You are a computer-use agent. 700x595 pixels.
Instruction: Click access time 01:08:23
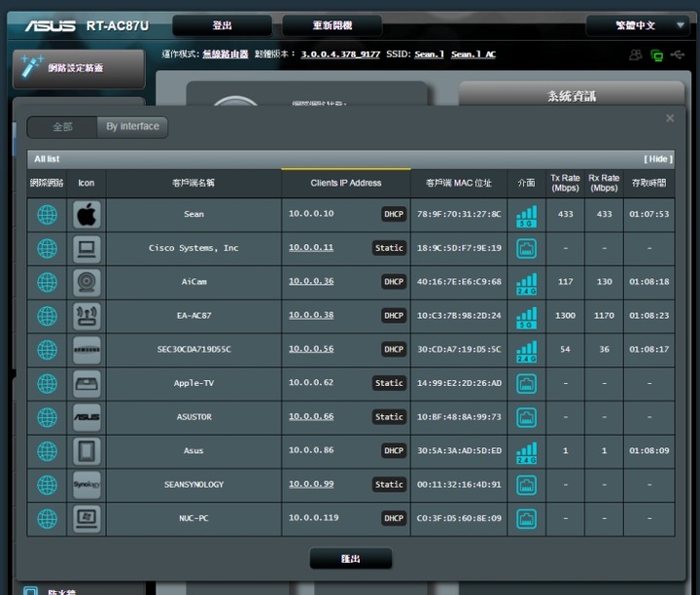(649, 316)
